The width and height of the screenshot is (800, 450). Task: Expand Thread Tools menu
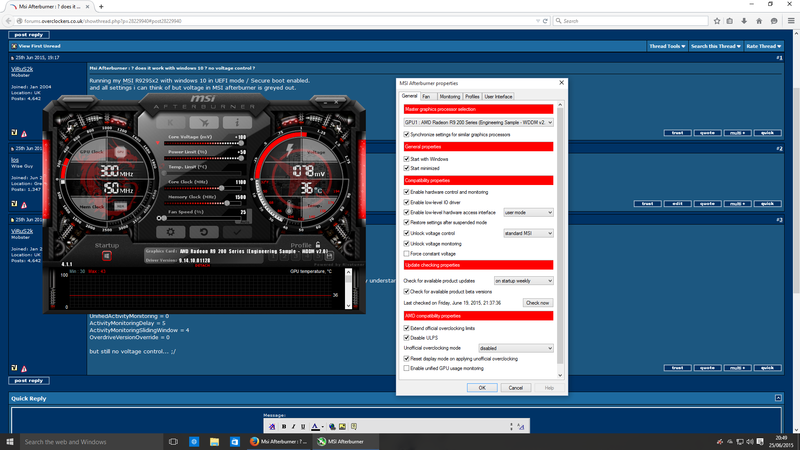pyautogui.click(x=667, y=46)
